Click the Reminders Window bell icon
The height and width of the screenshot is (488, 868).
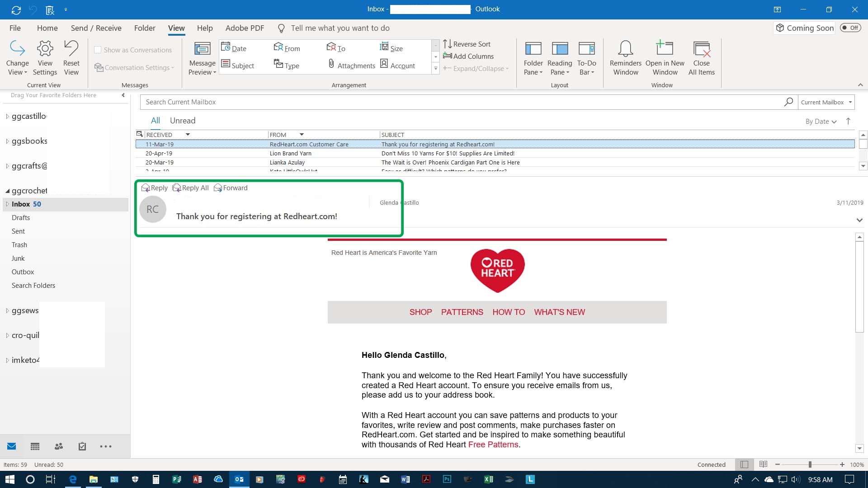[x=625, y=49]
